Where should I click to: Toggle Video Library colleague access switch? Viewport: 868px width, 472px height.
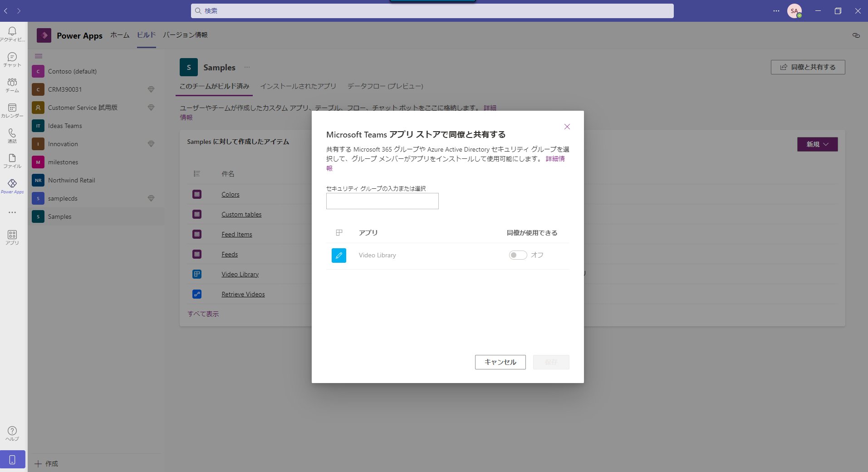tap(518, 255)
